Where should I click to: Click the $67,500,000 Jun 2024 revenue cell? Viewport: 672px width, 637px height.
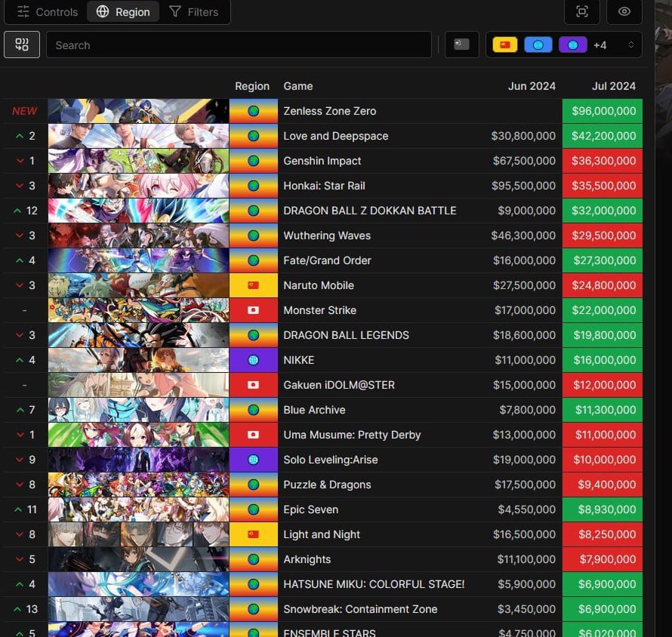(x=524, y=161)
